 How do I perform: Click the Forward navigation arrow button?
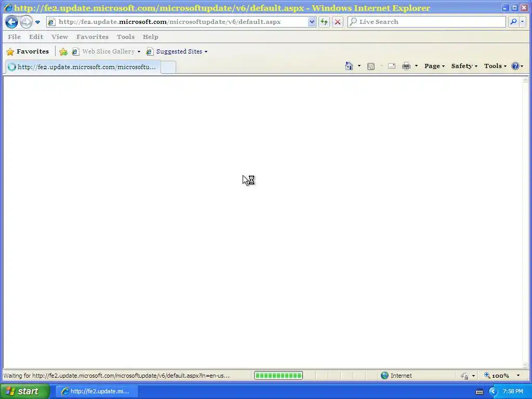click(26, 22)
